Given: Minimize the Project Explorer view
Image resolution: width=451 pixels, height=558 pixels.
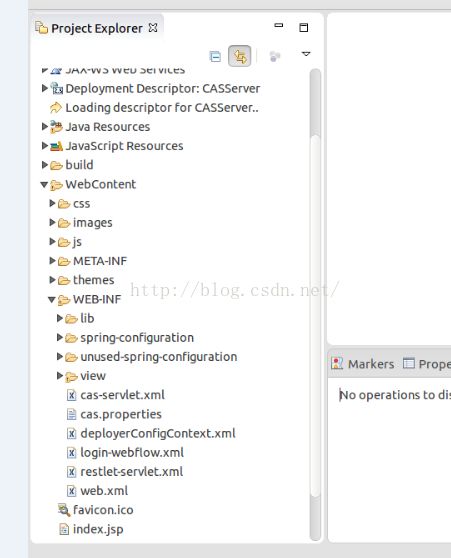Looking at the screenshot, I should click(279, 25).
